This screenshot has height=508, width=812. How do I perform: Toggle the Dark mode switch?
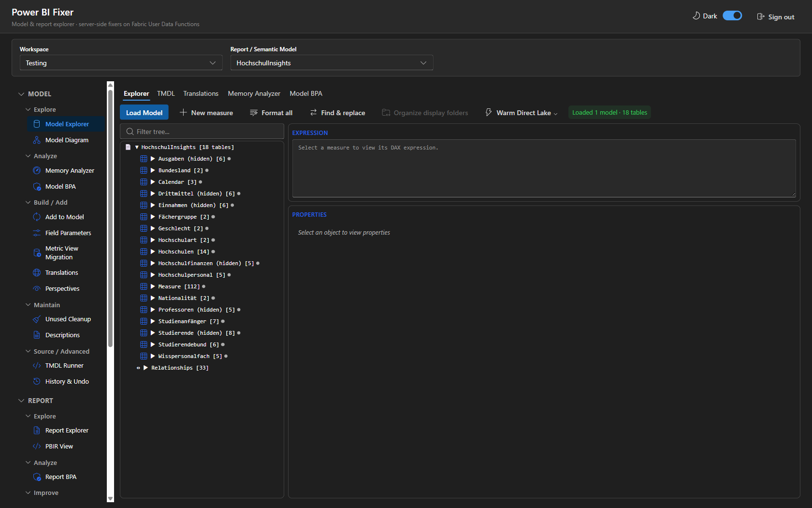point(732,15)
